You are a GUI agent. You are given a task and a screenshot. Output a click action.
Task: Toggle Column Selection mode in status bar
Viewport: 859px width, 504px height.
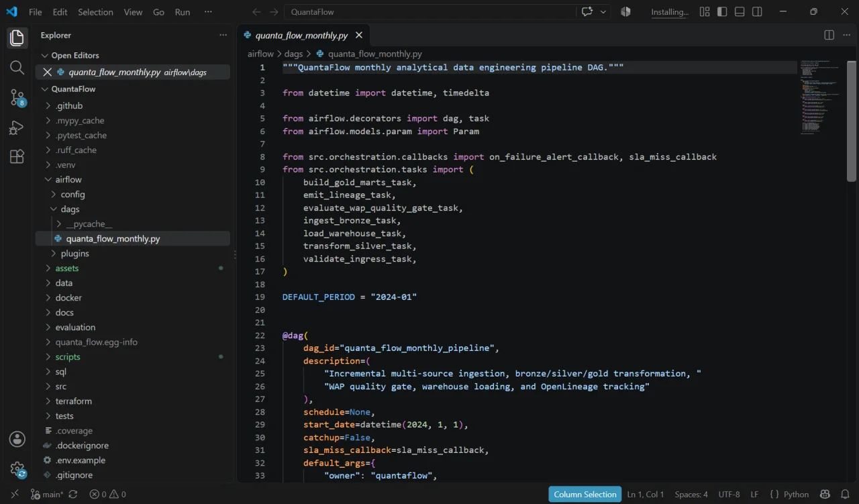[585, 495]
